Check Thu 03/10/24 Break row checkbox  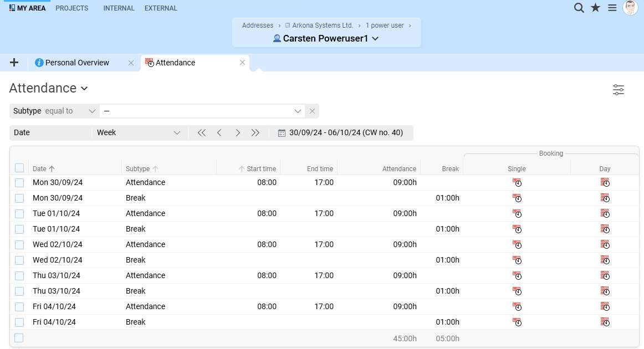coord(19,291)
